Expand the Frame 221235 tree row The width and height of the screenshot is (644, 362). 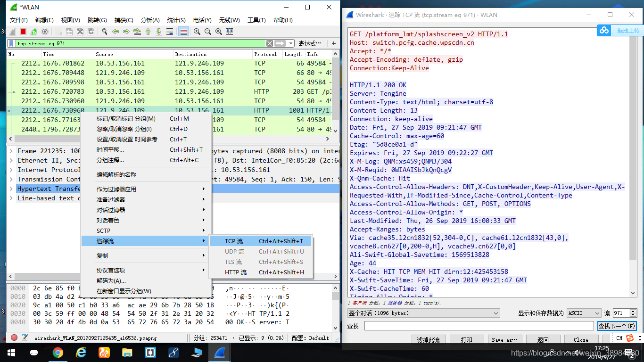click(12, 151)
